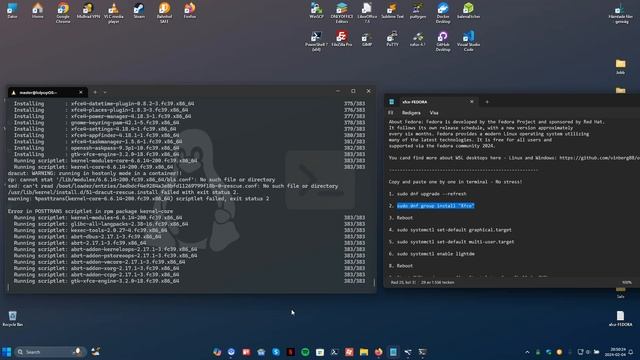Select Sublime Text desktop icon
Screen dimensions: 640x360
392,11
